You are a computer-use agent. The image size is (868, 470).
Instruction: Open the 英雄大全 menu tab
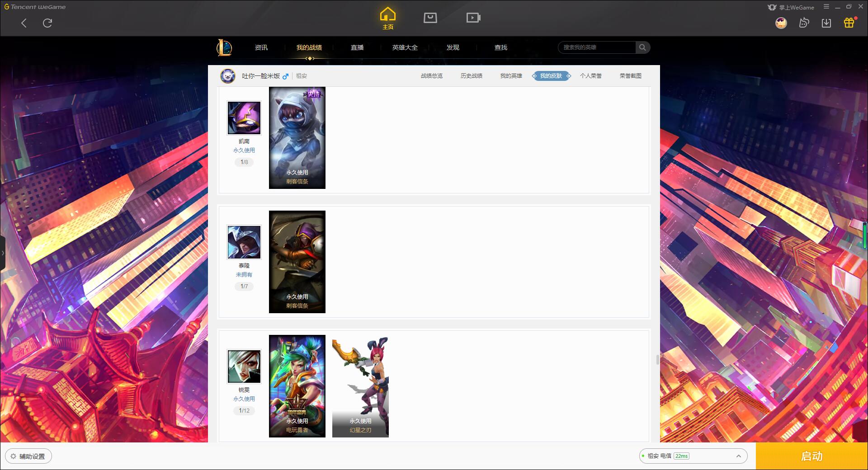[x=405, y=47]
